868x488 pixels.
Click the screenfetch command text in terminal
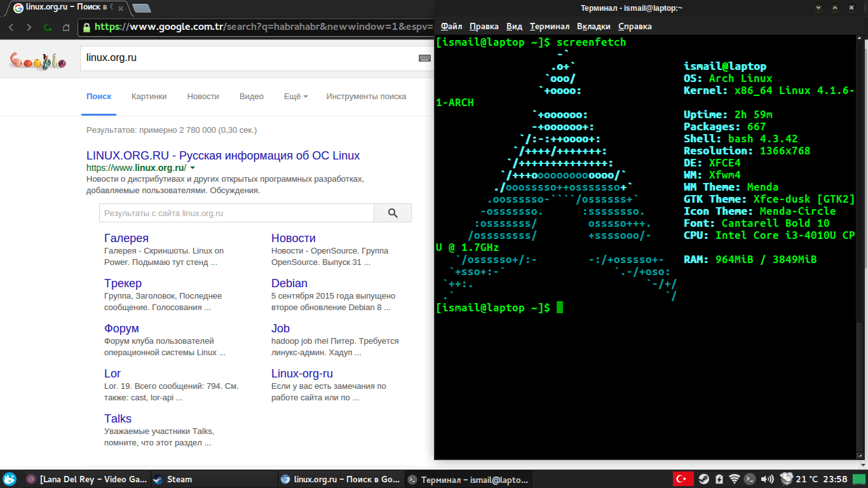(x=591, y=43)
